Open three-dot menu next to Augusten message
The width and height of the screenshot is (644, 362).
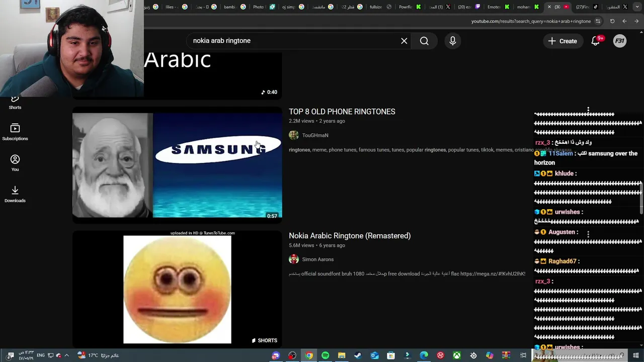[588, 234]
